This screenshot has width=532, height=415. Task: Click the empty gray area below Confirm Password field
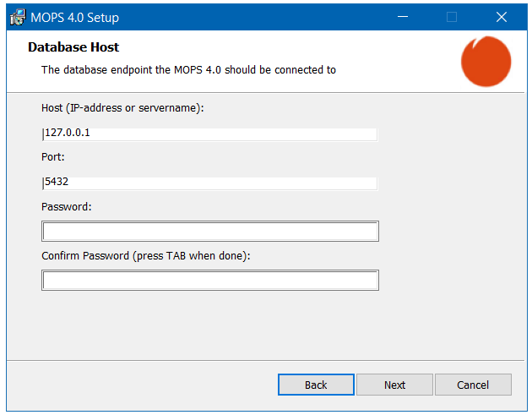(x=253, y=325)
